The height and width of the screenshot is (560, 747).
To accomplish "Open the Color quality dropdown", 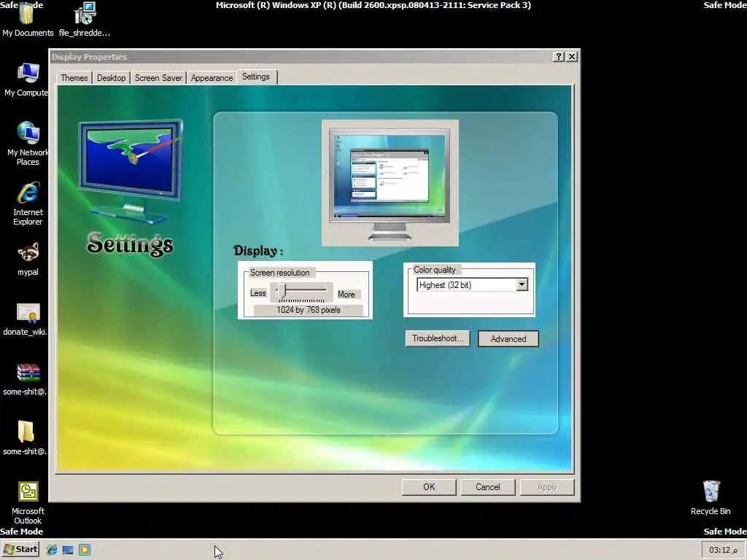I will [522, 285].
